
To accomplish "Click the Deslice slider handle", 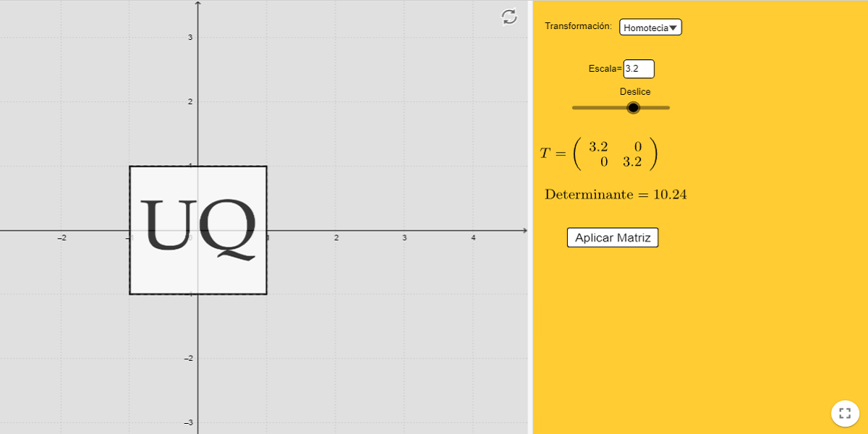I will point(634,108).
